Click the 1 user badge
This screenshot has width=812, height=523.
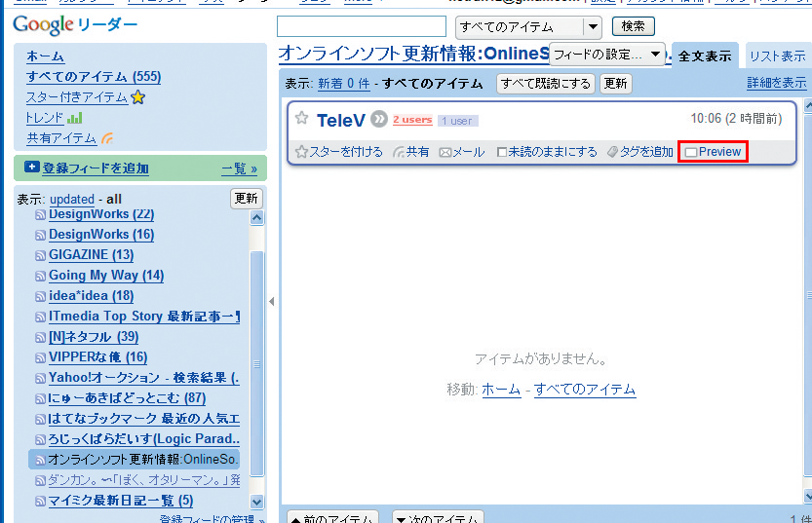(458, 121)
